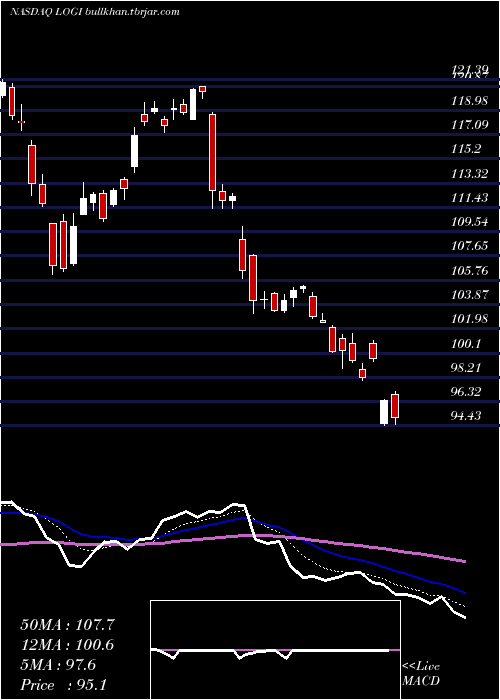The width and height of the screenshot is (500, 700).
Task: Click the <<Live MACD label
Action: coord(421,674)
